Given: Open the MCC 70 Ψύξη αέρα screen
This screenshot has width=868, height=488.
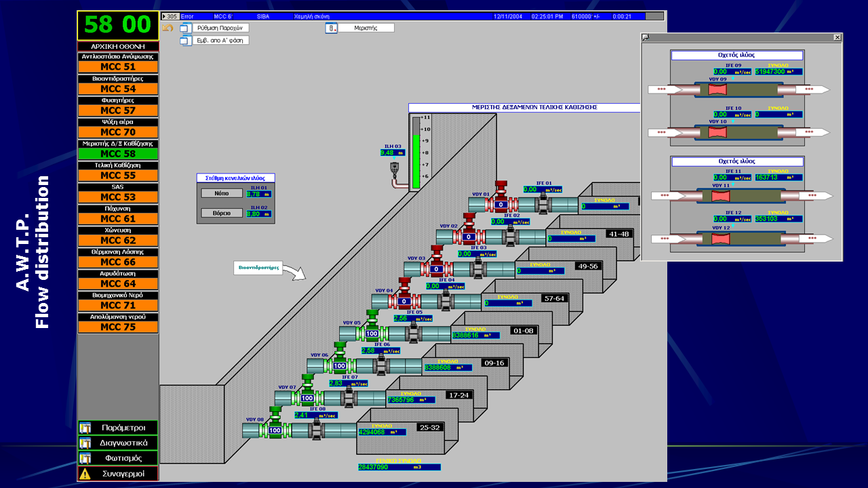Looking at the screenshot, I should pos(118,132).
